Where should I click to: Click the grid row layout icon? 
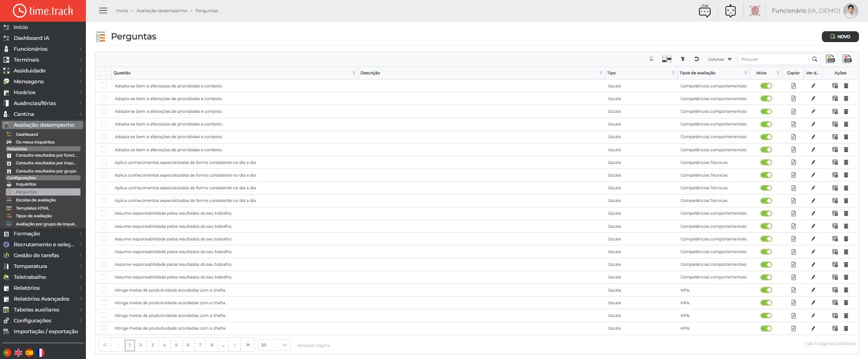[x=667, y=59]
